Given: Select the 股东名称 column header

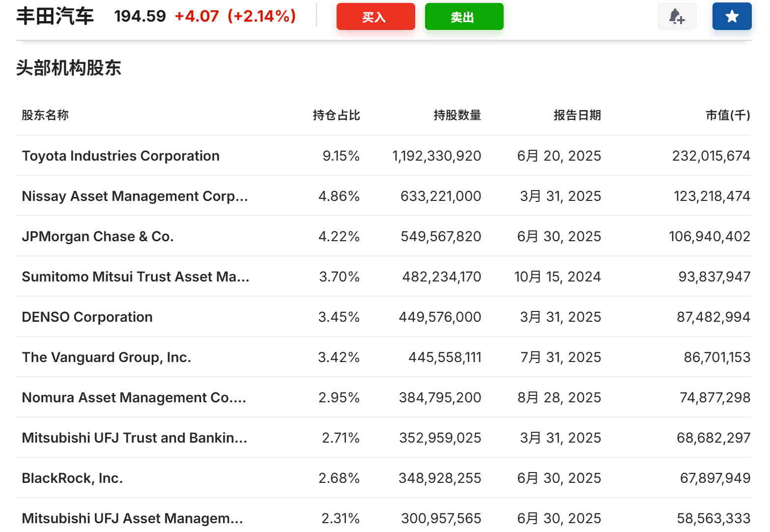Looking at the screenshot, I should 45,115.
